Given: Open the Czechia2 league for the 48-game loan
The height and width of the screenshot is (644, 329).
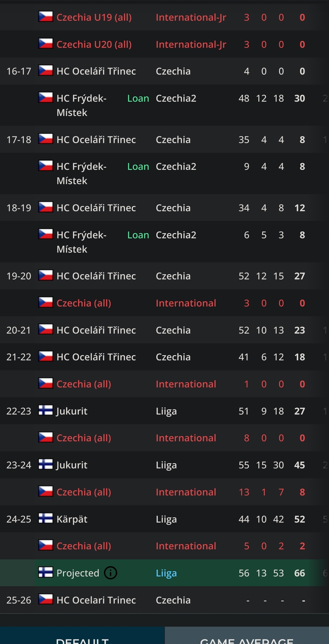Looking at the screenshot, I should (176, 98).
